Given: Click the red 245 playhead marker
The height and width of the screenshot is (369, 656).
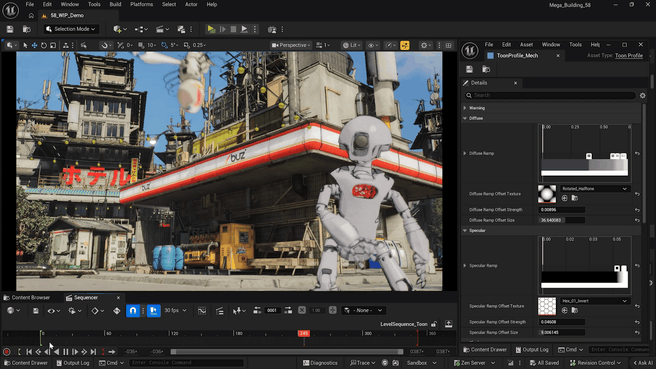Looking at the screenshot, I should pos(304,333).
